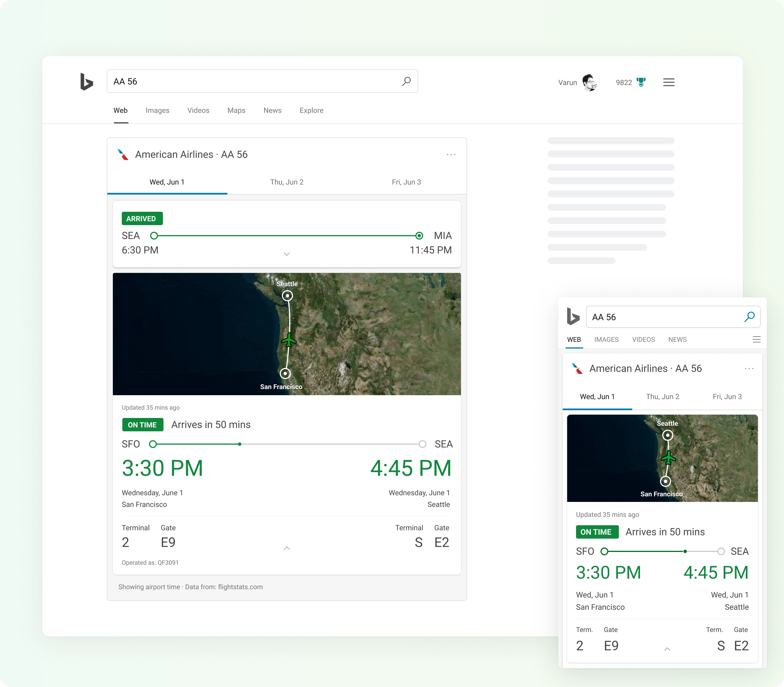Image resolution: width=784 pixels, height=687 pixels.
Task: Click the 9822 rewards points
Action: pyautogui.click(x=624, y=83)
